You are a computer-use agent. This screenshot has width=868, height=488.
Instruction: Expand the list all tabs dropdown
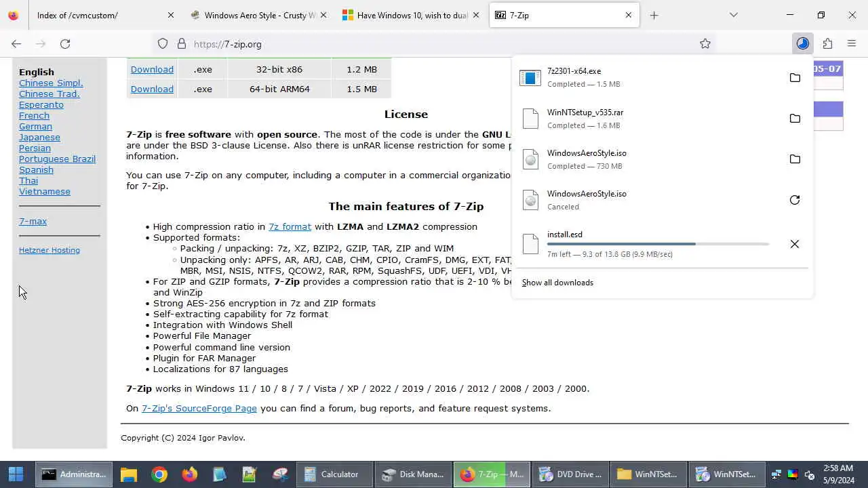click(734, 15)
